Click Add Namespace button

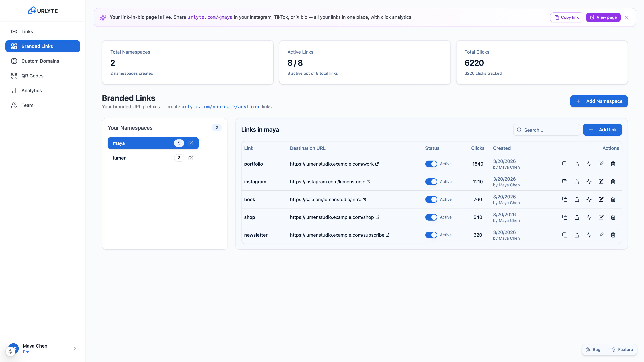tap(599, 101)
